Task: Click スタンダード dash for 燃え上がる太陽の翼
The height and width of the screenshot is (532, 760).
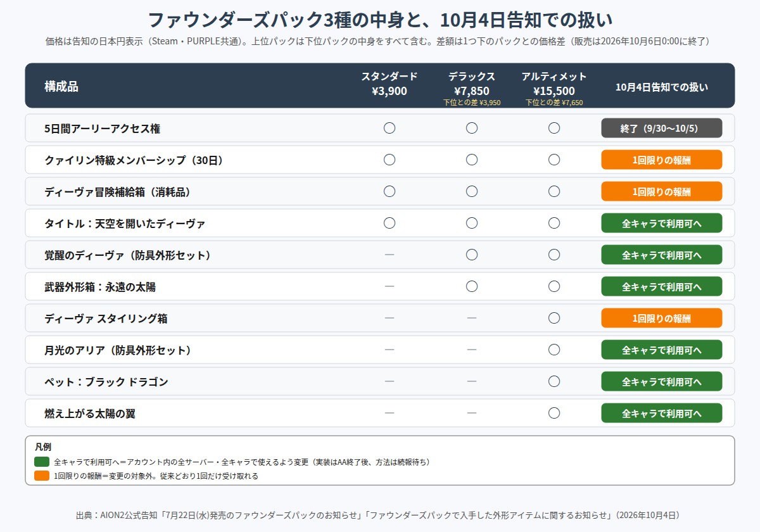Action: pos(389,413)
